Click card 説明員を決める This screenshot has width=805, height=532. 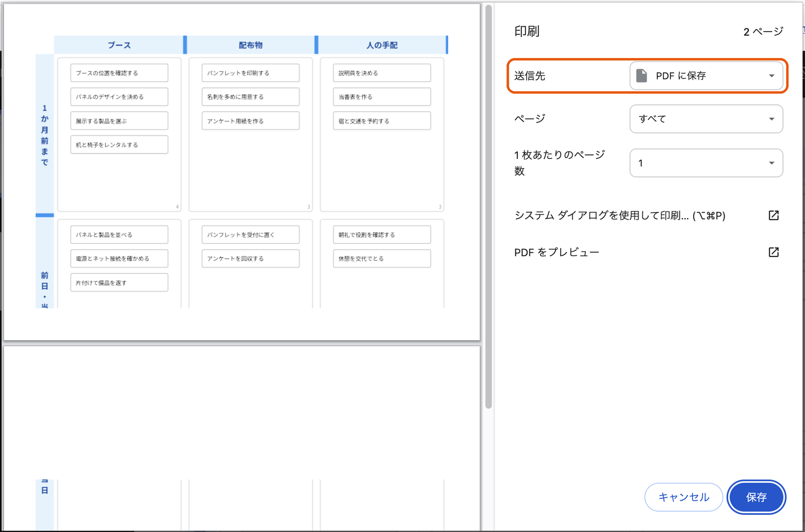pos(382,73)
